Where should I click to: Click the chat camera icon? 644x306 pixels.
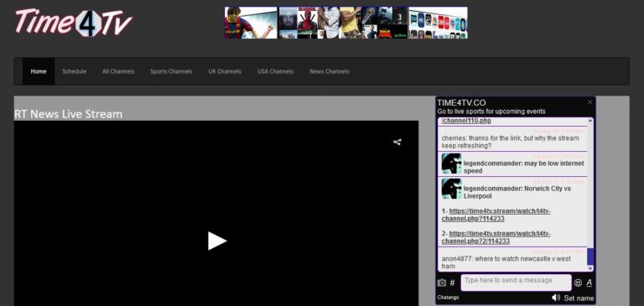click(442, 283)
